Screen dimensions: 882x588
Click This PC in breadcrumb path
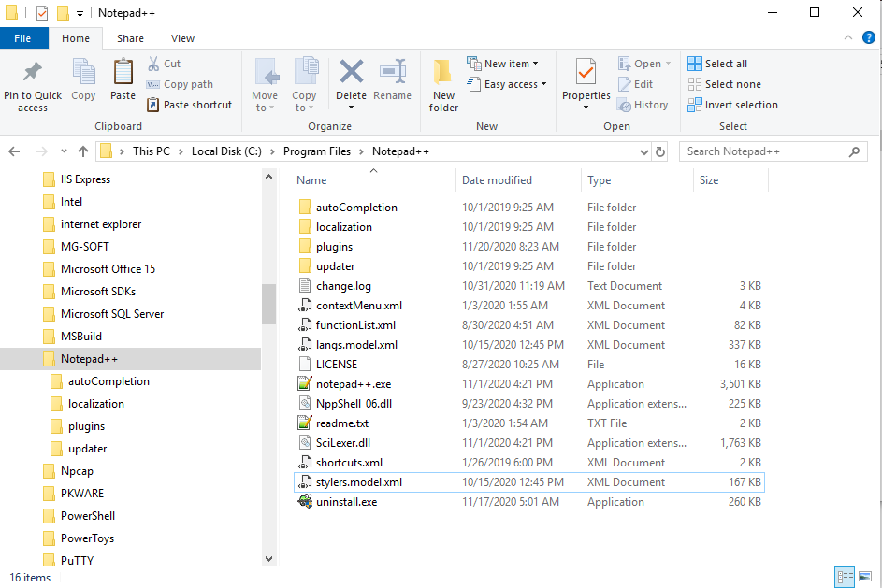point(151,151)
